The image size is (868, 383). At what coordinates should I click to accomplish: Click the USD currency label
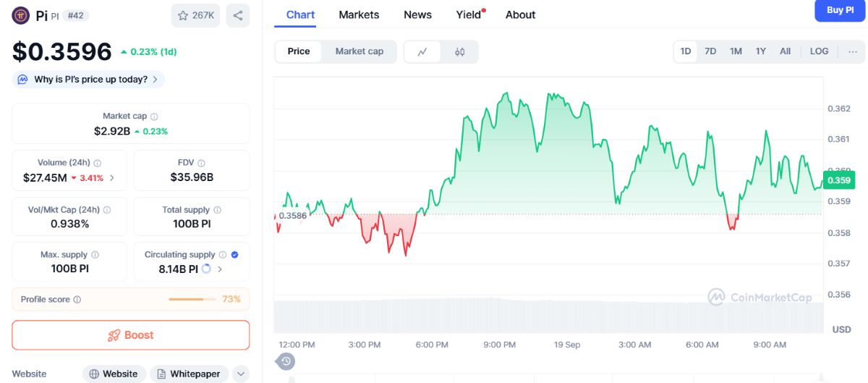842,329
